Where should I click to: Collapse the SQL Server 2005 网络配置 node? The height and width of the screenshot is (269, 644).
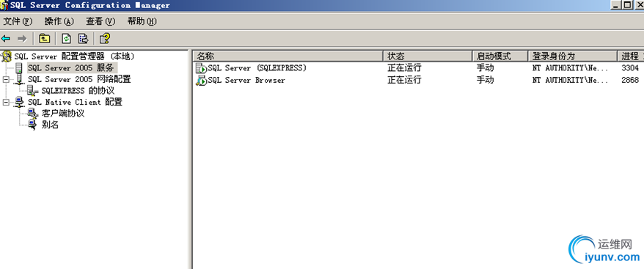pos(6,80)
